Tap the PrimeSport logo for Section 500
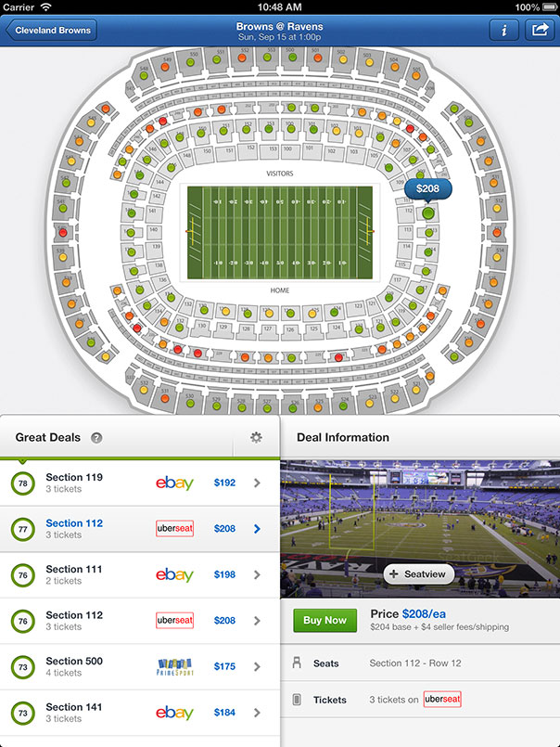This screenshot has width=560, height=747. [174, 666]
